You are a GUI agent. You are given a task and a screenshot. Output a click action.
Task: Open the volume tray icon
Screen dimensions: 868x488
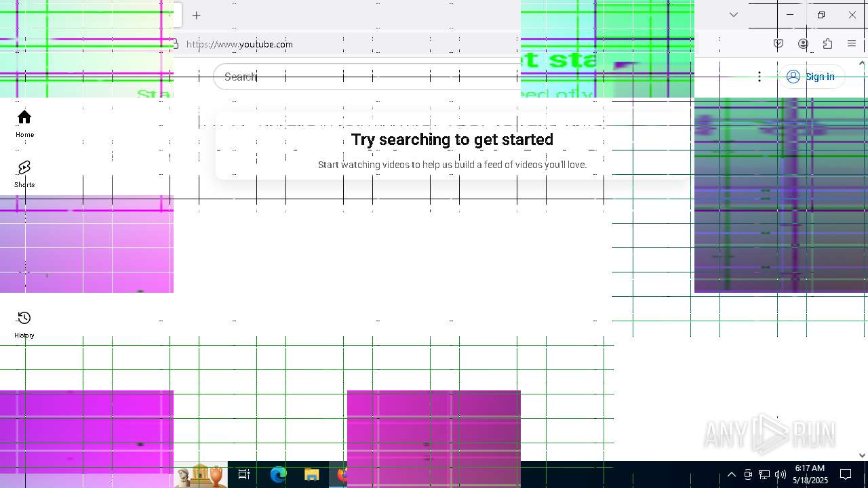click(781, 474)
